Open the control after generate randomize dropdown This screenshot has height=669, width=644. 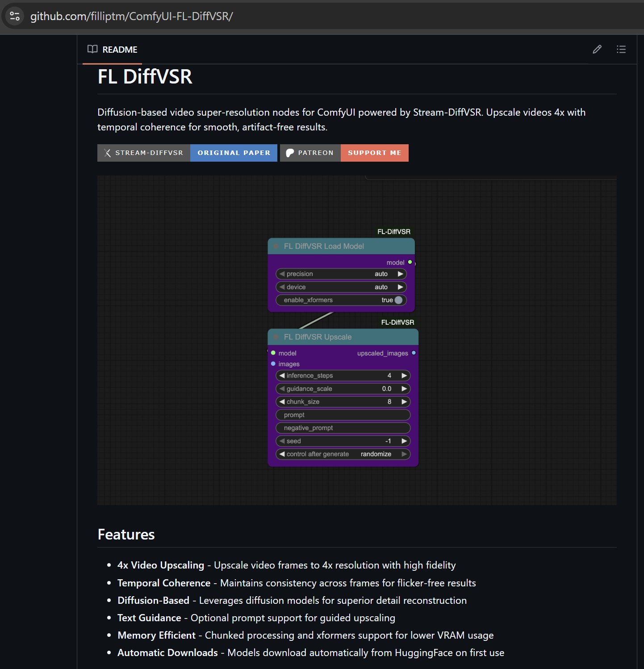pyautogui.click(x=343, y=454)
